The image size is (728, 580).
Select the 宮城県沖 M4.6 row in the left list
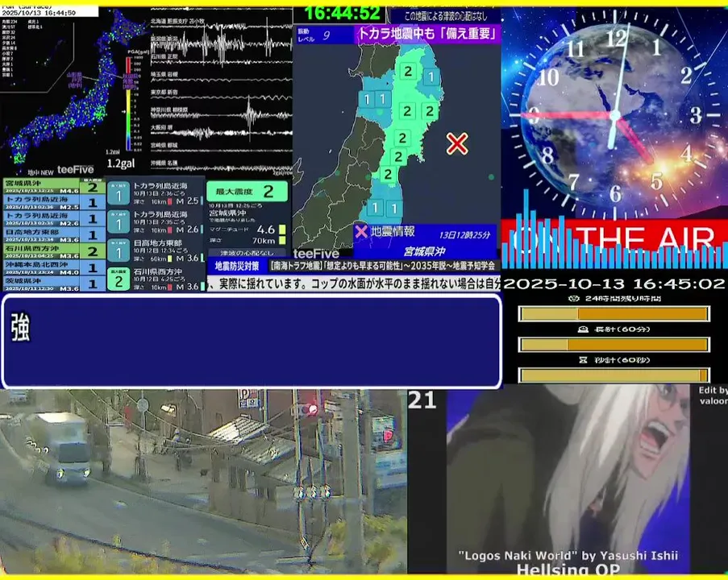click(54, 187)
